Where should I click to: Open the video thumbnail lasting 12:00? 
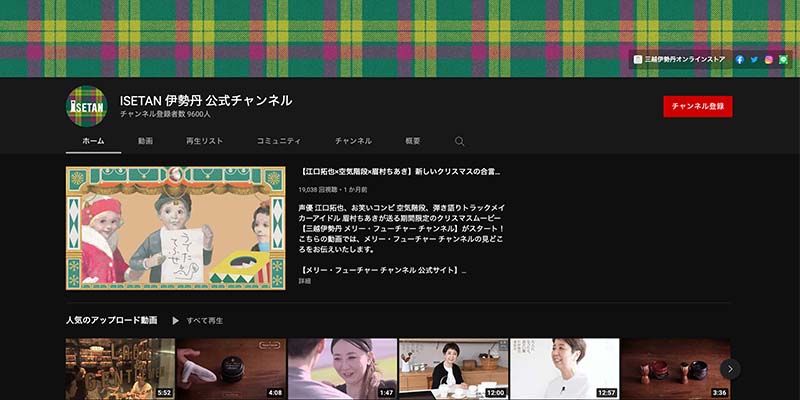[x=454, y=369]
